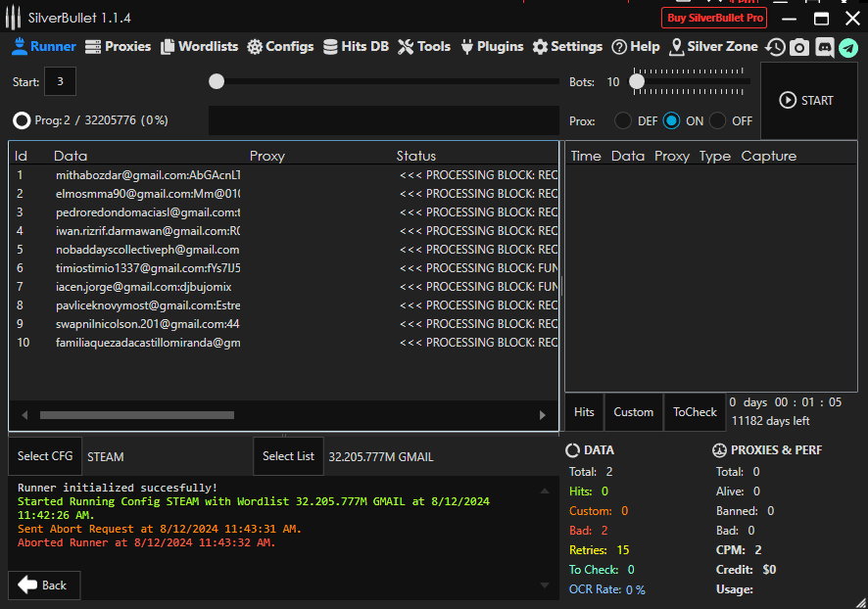Select the DEF proxy mode radio
This screenshot has width=868, height=609.
pyautogui.click(x=623, y=120)
